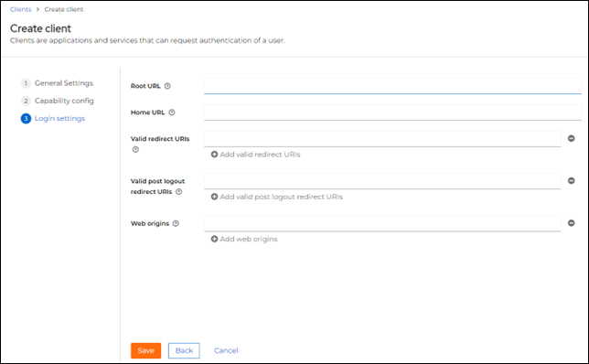This screenshot has height=364, width=589.
Task: Click the Web origins text field
Action: pos(382,223)
